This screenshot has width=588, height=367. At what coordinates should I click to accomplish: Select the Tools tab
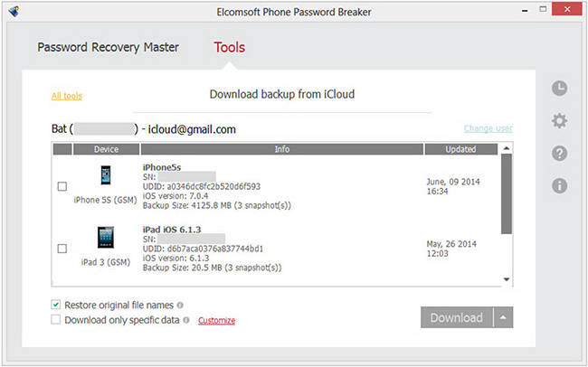coord(229,47)
